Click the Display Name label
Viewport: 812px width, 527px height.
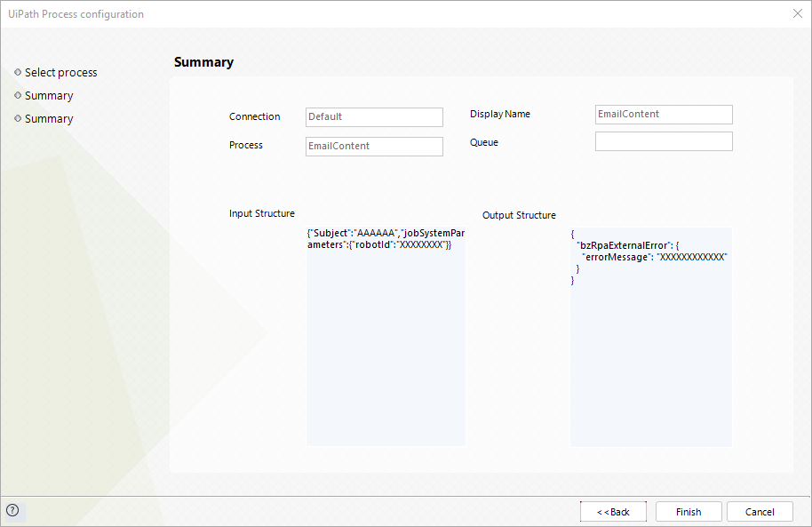click(x=500, y=114)
